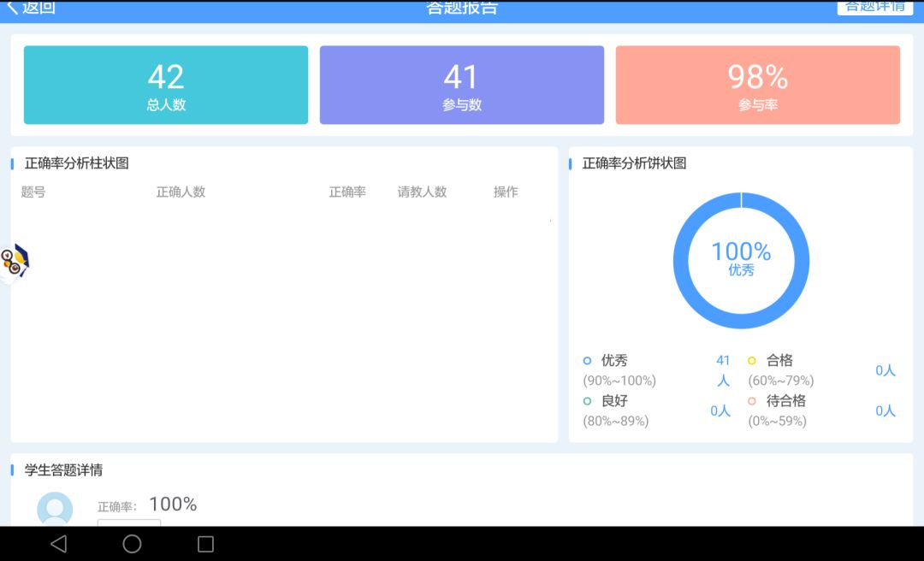Select the 42 总人数 card
The image size is (924, 561).
coord(166,85)
